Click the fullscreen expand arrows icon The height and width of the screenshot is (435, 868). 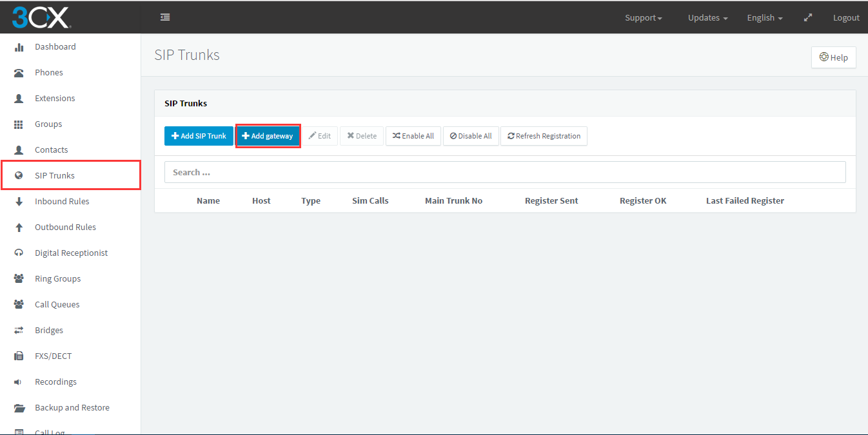(808, 18)
